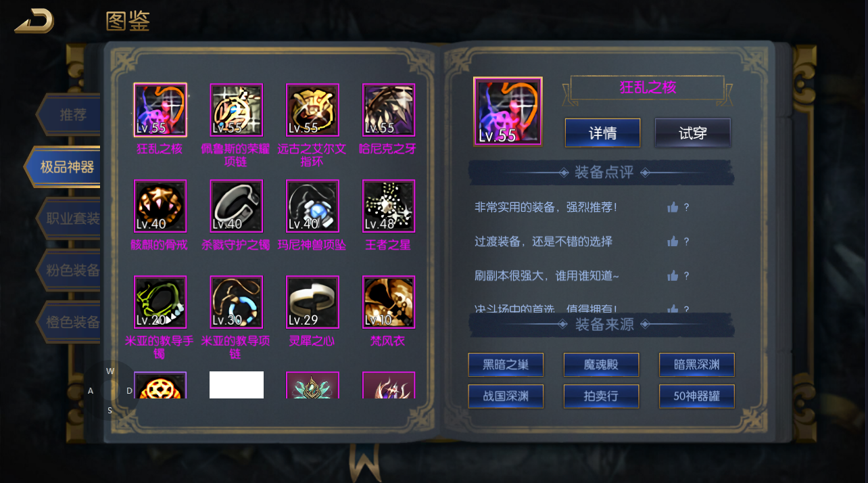Open the 黑暗之巢 source button
868x483 pixels.
tap(506, 365)
